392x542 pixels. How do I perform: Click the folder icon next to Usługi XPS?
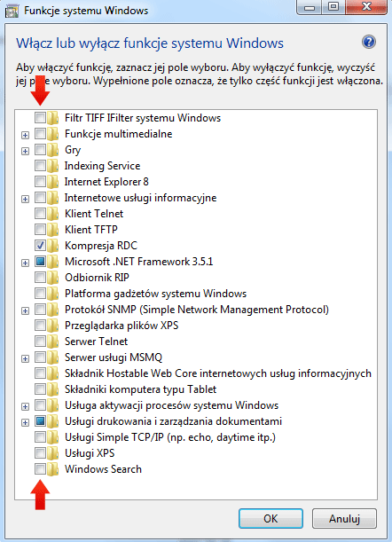pyautogui.click(x=53, y=453)
